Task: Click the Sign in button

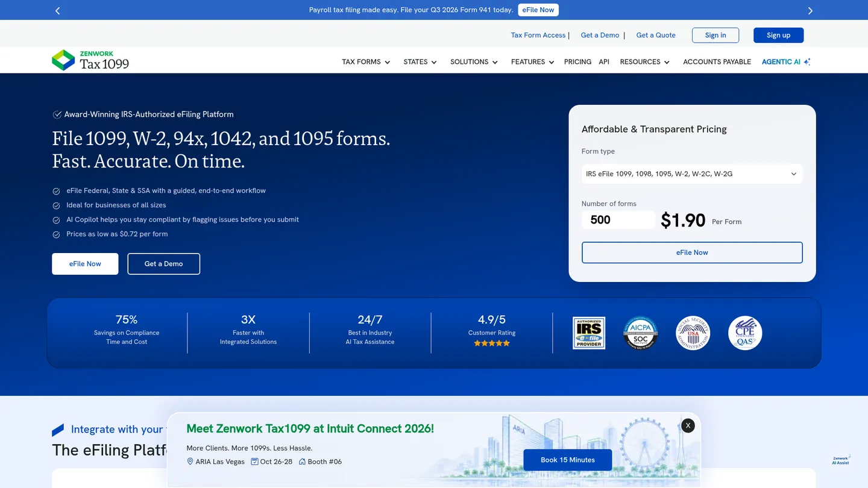Action: pos(715,35)
